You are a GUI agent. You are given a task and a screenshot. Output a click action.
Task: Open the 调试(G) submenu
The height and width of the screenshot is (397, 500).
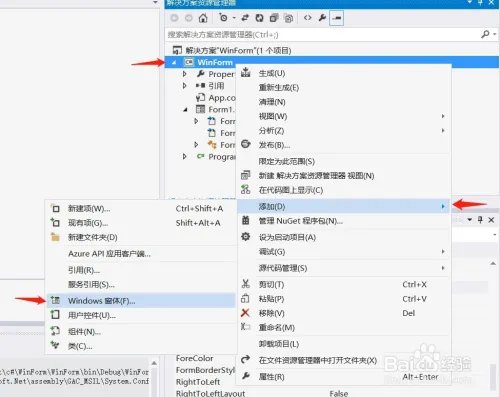point(344,251)
